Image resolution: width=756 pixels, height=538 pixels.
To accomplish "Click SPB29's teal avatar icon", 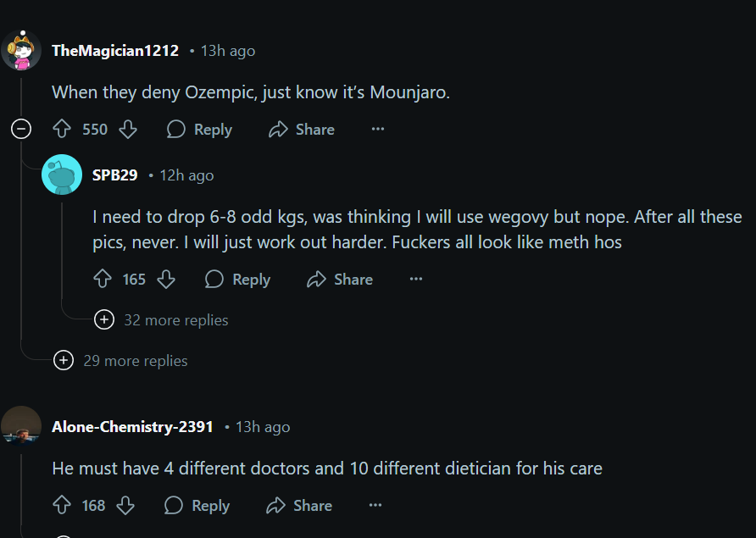I will tap(62, 175).
